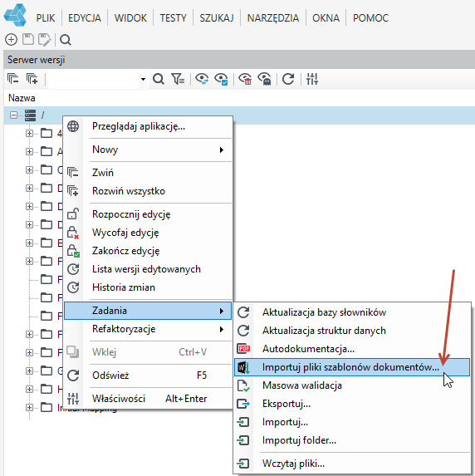Click the Nazwa column header
The image size is (475, 476).
(x=22, y=98)
